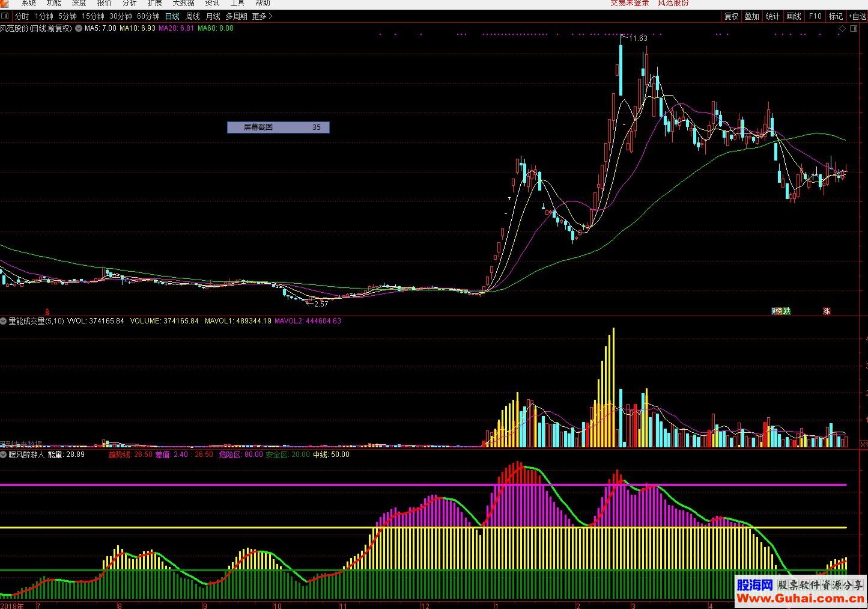Click the 财榜跌 marker on the main chart
The width and height of the screenshot is (868, 609).
pos(781,311)
